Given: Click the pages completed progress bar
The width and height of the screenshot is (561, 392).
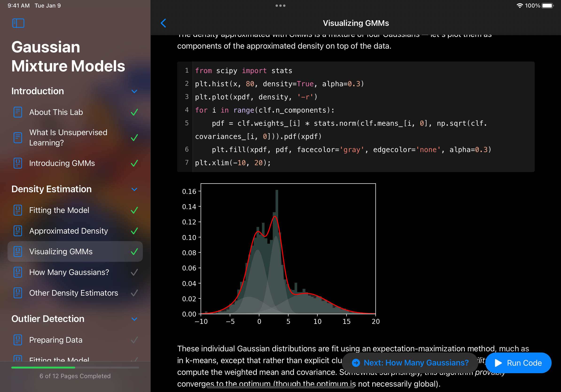Looking at the screenshot, I should (x=75, y=367).
